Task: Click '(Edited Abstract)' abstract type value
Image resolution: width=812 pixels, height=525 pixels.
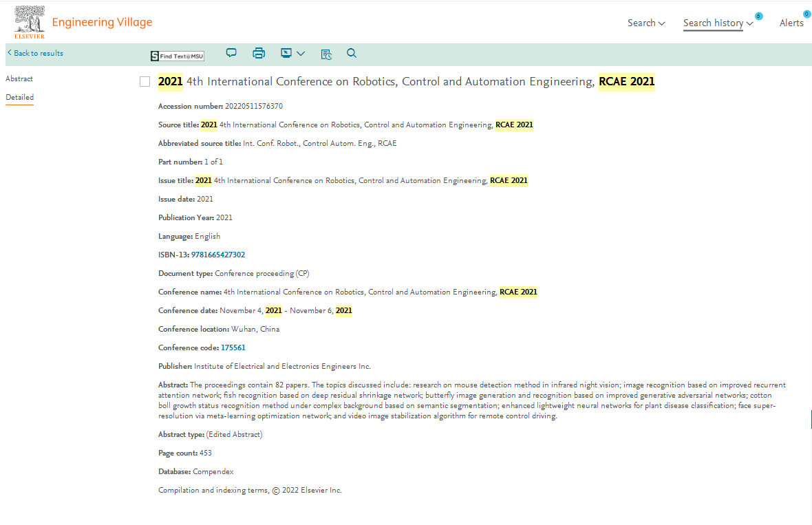Action: tap(234, 434)
